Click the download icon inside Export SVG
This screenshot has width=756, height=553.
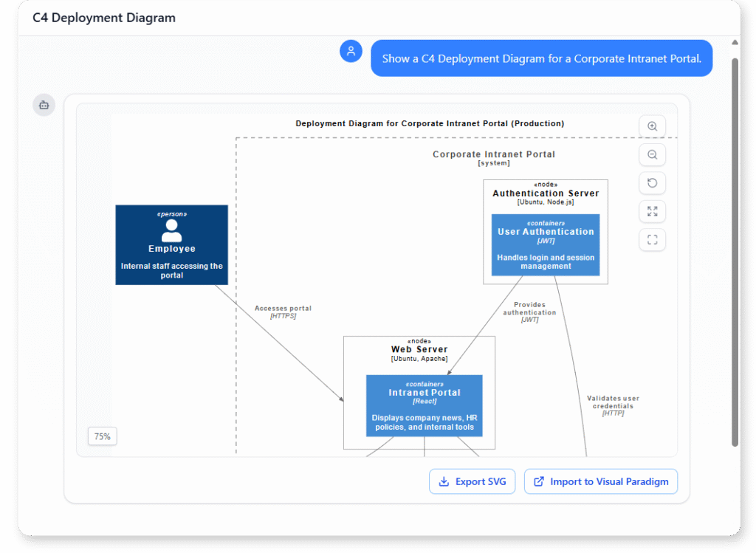(443, 481)
